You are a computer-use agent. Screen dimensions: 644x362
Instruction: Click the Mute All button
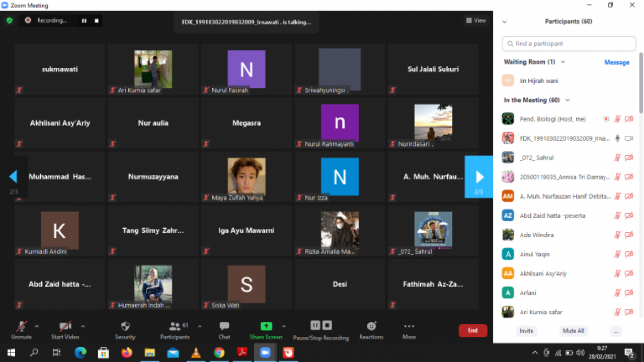coord(573,331)
